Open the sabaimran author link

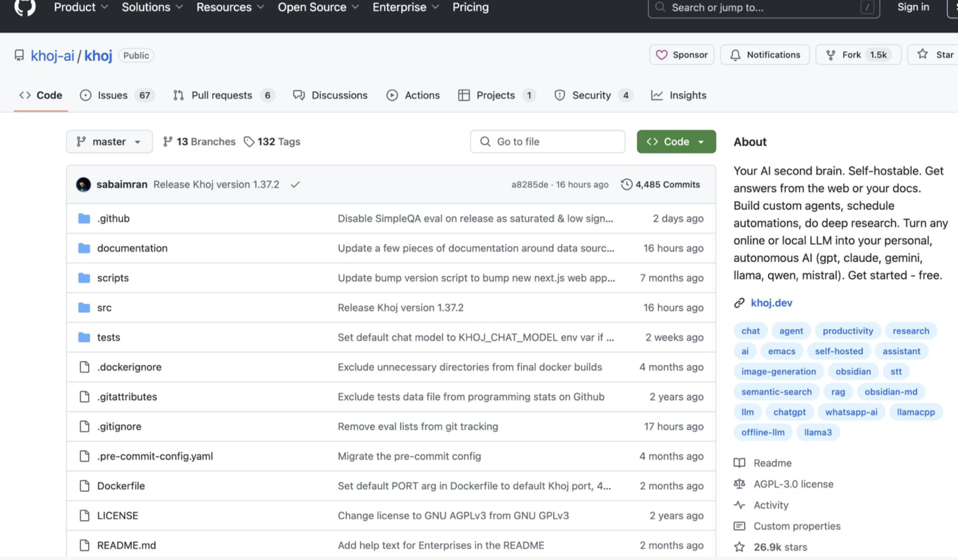(x=122, y=184)
